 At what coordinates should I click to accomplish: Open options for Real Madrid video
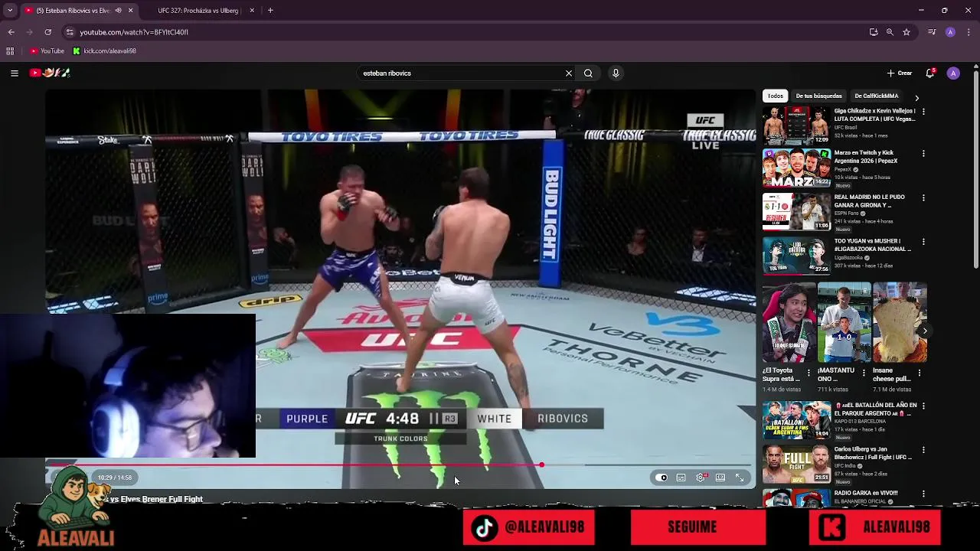(923, 198)
